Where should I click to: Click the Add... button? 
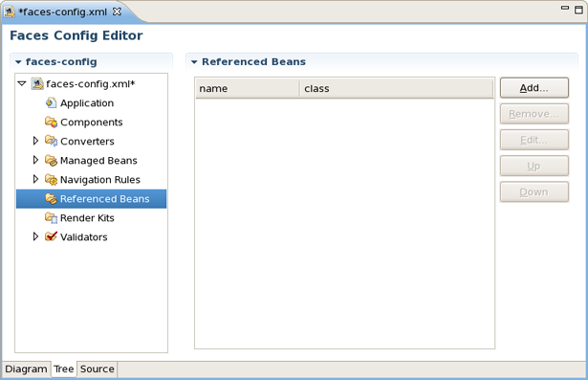534,88
